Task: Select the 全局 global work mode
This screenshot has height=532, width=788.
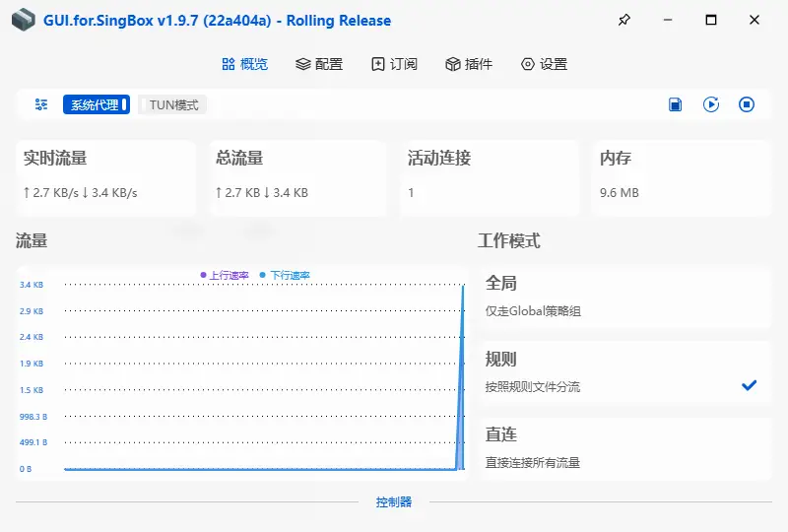Action: (624, 297)
